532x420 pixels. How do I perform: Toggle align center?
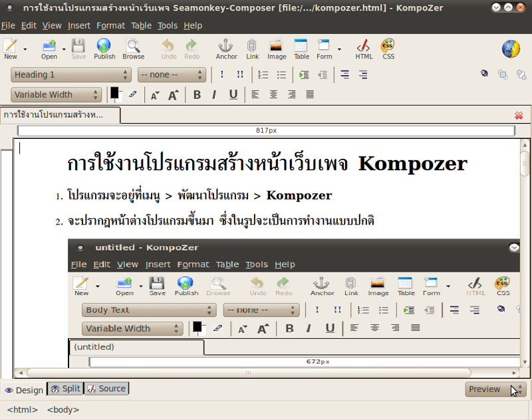(x=273, y=94)
